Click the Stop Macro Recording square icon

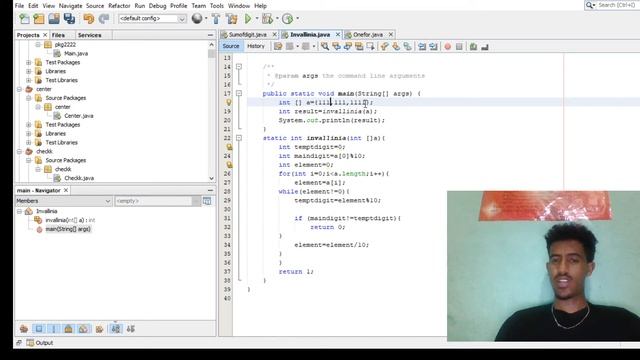coord(459,47)
